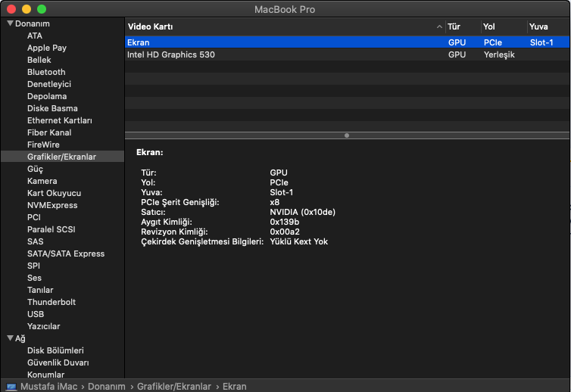Image resolution: width=571 pixels, height=392 pixels.
Task: Select the Ekran row in the table
Action: (x=139, y=42)
